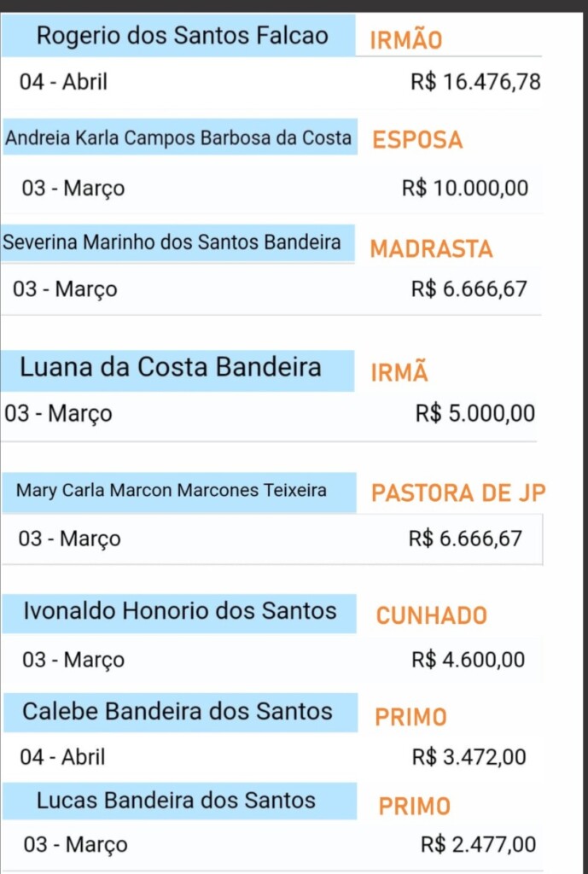
Task: Select the Severina Marinho dos Santos Bandeira header
Action: 178,243
